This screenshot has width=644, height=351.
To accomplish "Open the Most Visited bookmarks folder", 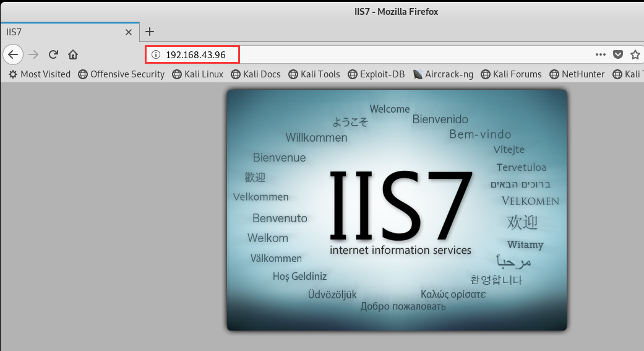I will pyautogui.click(x=40, y=74).
